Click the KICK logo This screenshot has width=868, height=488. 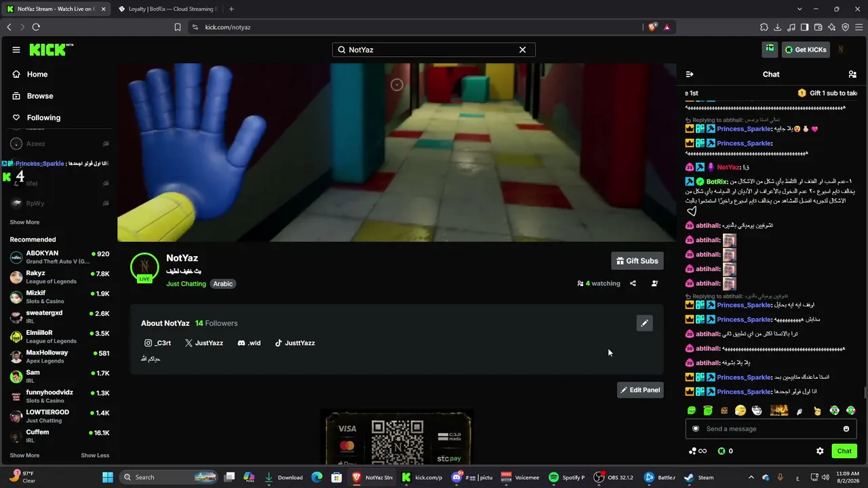coord(52,49)
